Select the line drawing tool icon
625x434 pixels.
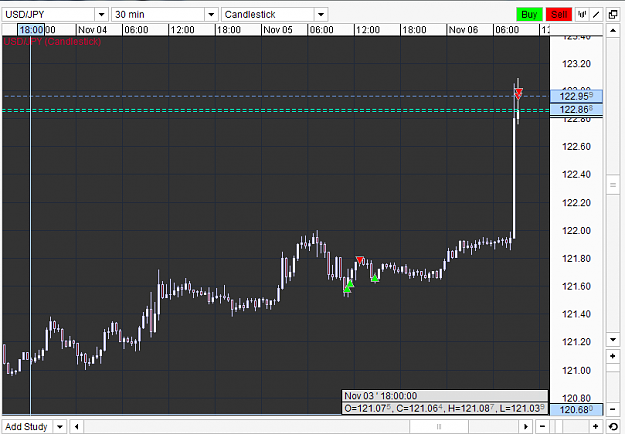(596, 15)
